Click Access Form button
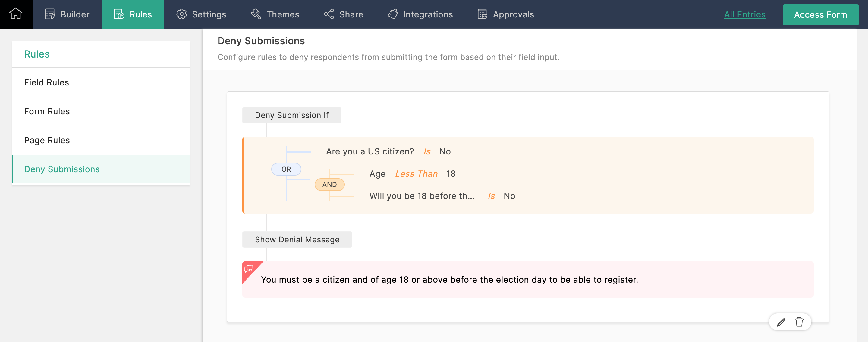The height and width of the screenshot is (342, 868). 821,14
